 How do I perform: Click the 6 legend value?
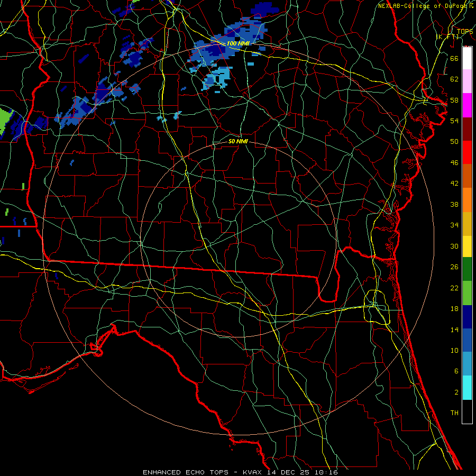point(456,371)
